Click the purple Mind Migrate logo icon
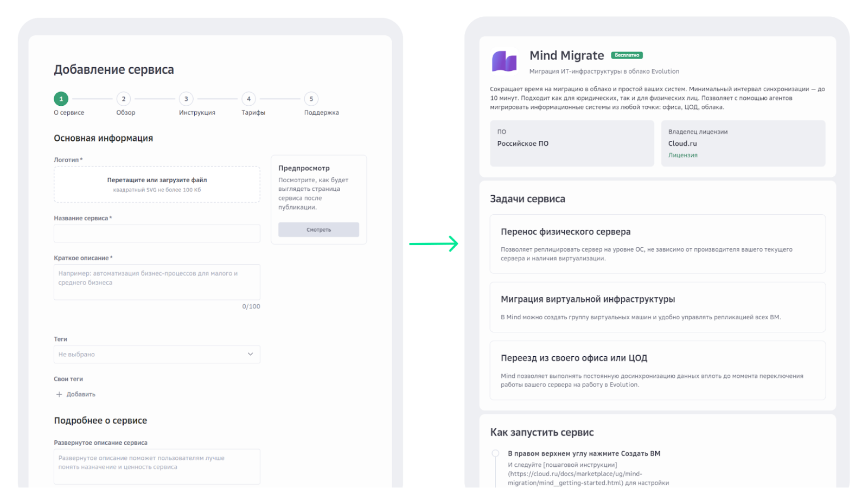868x488 pixels. coord(504,61)
